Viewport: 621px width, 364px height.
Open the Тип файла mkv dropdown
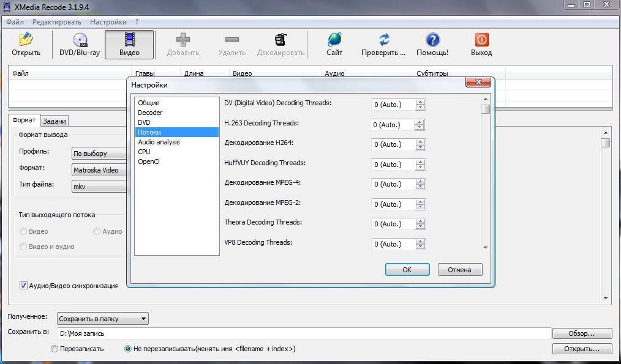click(x=99, y=187)
